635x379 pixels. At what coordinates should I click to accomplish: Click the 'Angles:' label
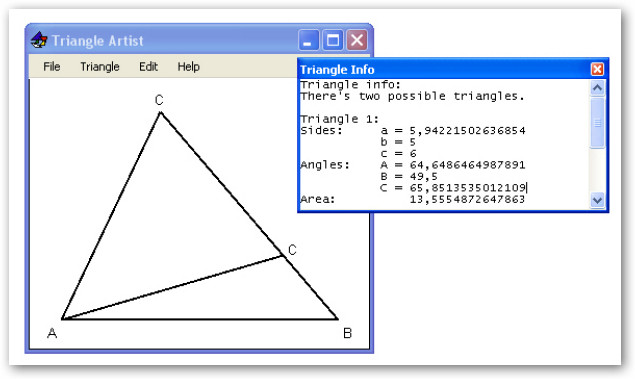click(325, 165)
